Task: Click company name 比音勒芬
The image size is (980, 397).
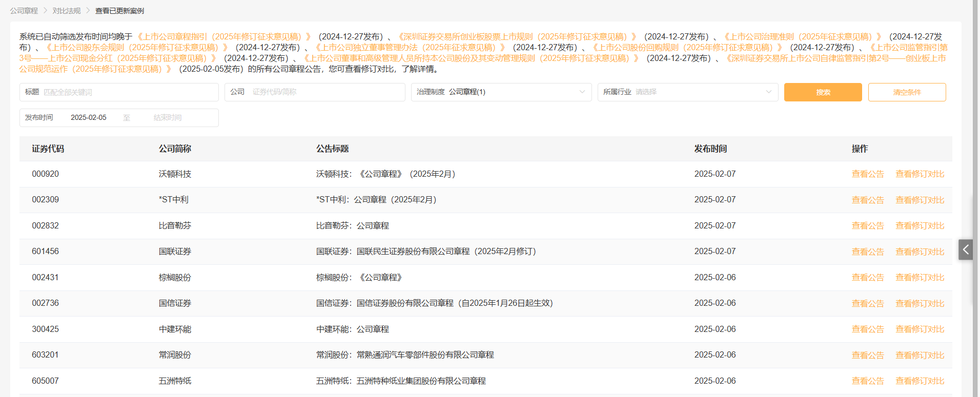Action: [175, 226]
